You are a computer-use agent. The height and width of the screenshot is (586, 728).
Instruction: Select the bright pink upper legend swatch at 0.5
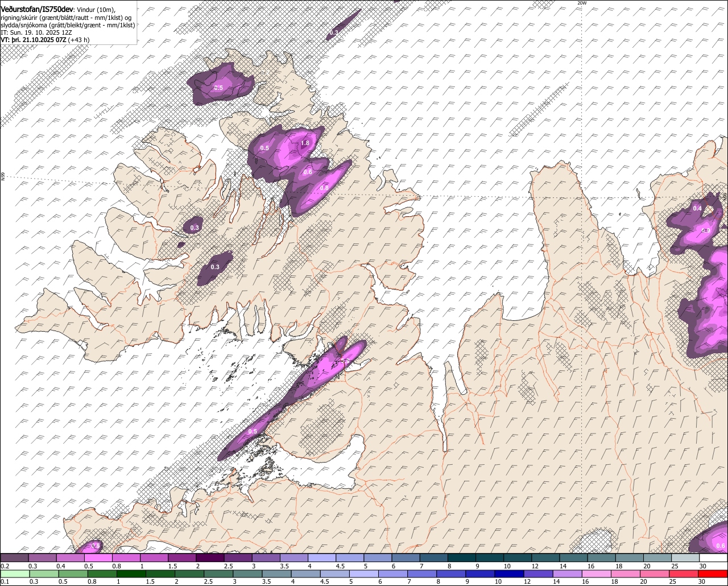pyautogui.click(x=98, y=558)
